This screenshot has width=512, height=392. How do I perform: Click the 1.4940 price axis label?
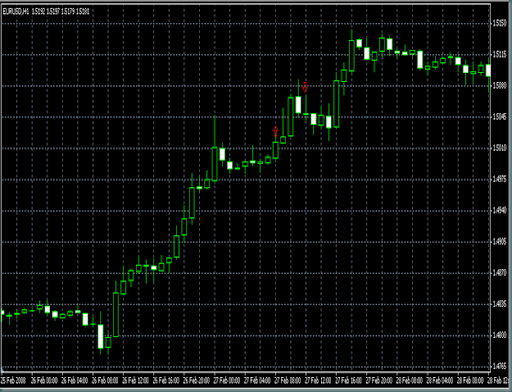pyautogui.click(x=499, y=210)
